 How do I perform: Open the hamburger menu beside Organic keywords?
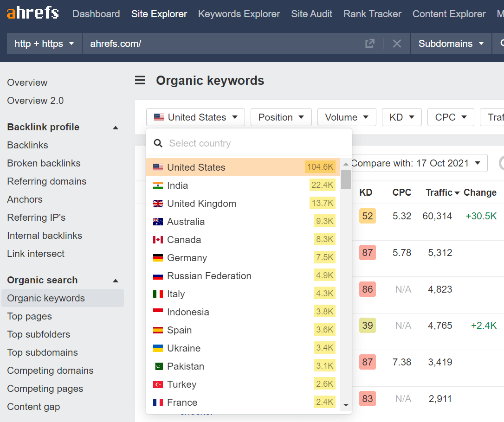(x=140, y=81)
